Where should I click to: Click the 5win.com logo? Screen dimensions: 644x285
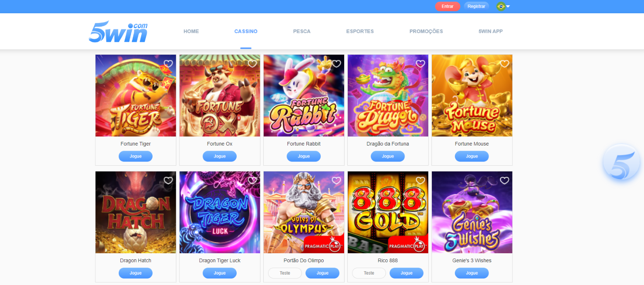click(118, 32)
